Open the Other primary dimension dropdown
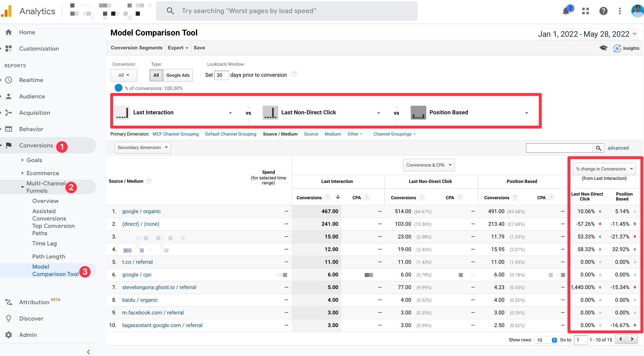 click(355, 134)
